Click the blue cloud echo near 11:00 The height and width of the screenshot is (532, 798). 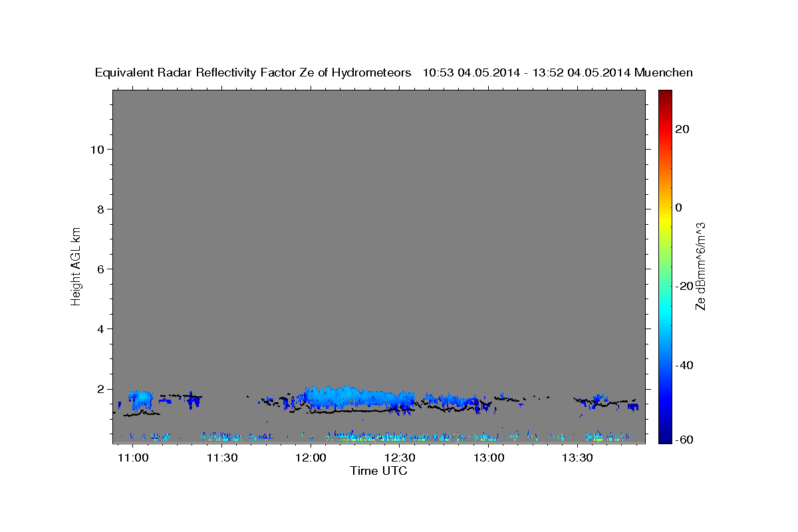tap(141, 400)
